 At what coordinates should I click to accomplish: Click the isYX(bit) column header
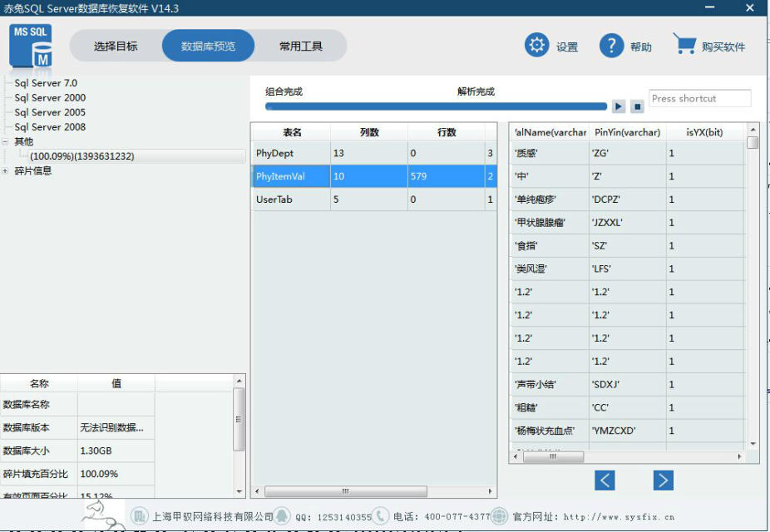point(704,132)
